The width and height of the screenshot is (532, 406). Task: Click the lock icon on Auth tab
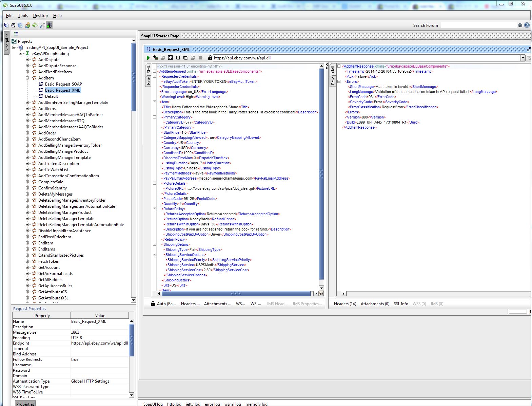pos(153,303)
